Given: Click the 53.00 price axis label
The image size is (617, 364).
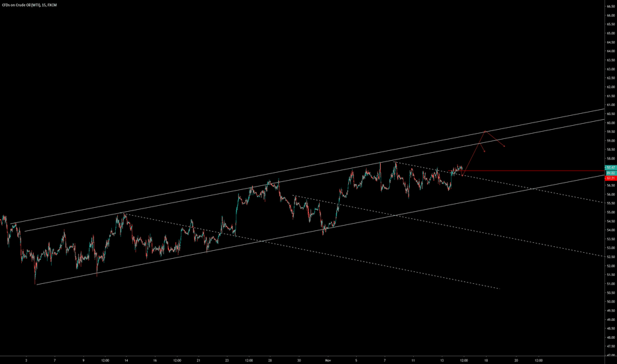Looking at the screenshot, I should coord(611,248).
